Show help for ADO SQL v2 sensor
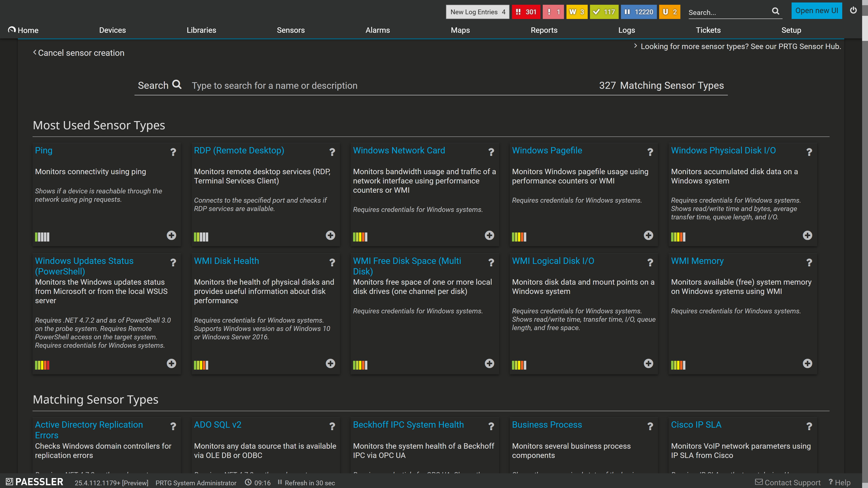 coord(332,427)
